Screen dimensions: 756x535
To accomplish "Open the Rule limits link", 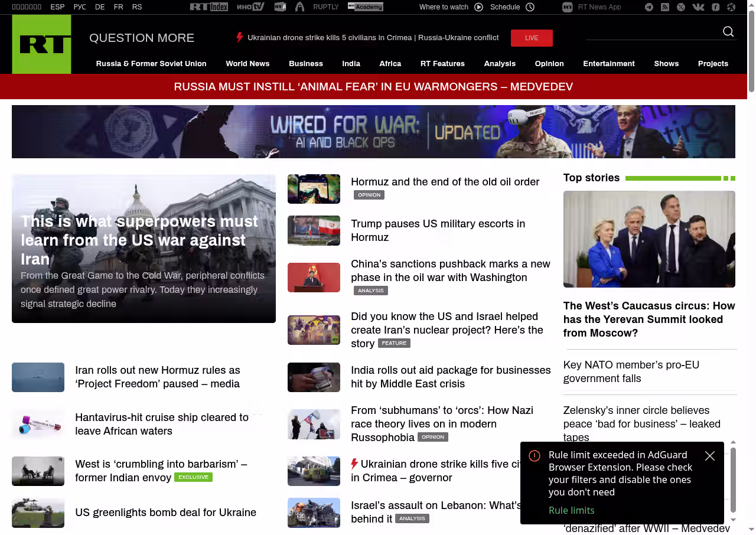I will pos(571,510).
